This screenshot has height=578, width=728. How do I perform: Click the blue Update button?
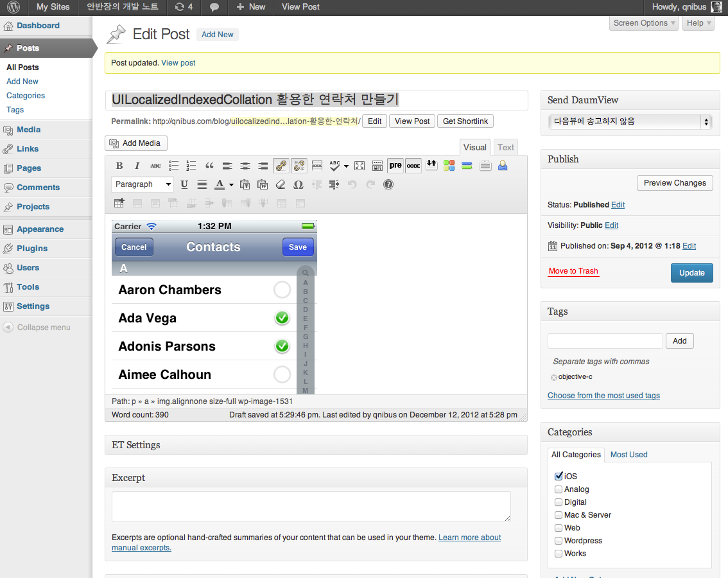coord(691,273)
